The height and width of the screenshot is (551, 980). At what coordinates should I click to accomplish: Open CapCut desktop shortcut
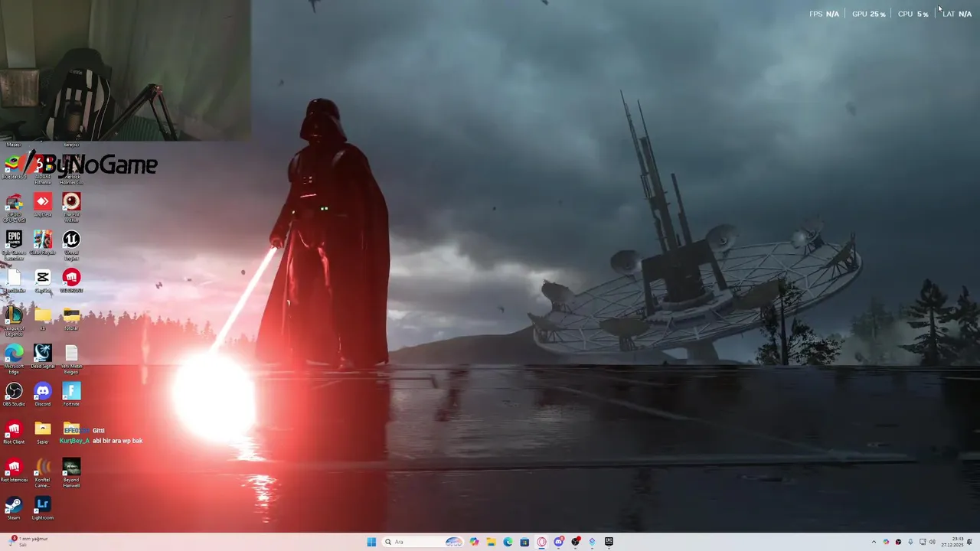tap(43, 281)
